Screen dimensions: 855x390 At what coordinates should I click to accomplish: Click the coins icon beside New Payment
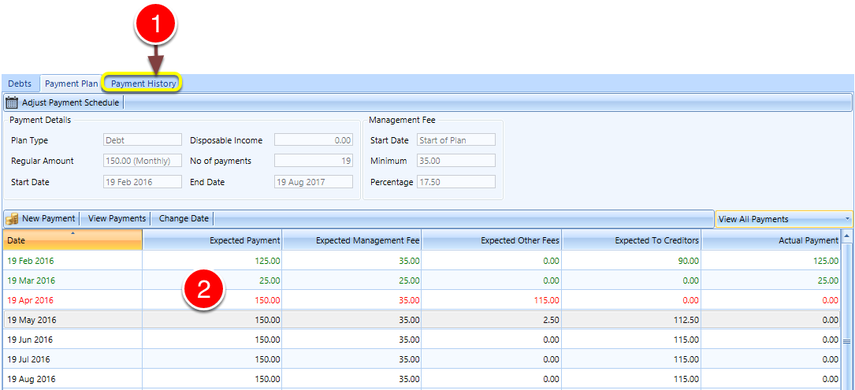click(x=12, y=219)
